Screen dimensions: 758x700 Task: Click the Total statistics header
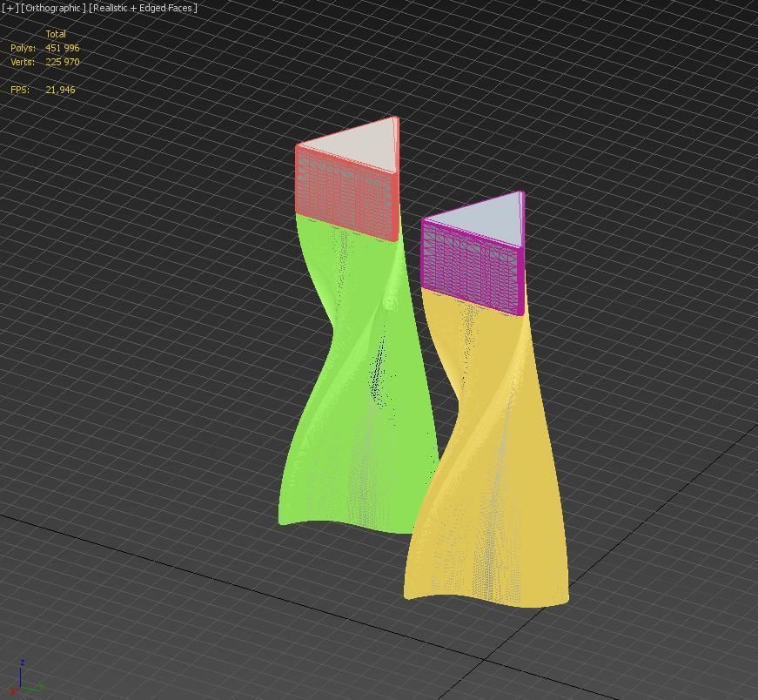point(56,34)
